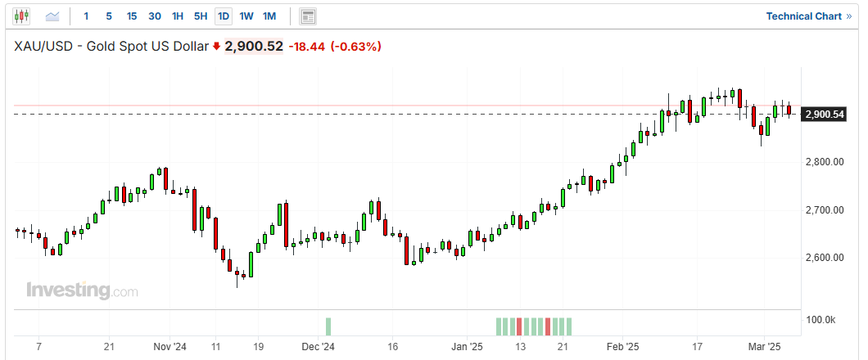
Task: Click the red down arrow price indicator
Action: tap(216, 47)
